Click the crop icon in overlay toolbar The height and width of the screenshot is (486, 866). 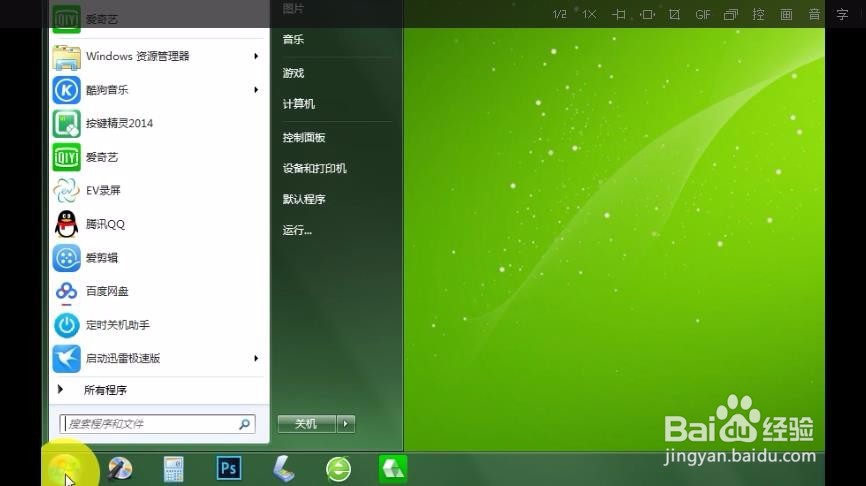pyautogui.click(x=674, y=15)
